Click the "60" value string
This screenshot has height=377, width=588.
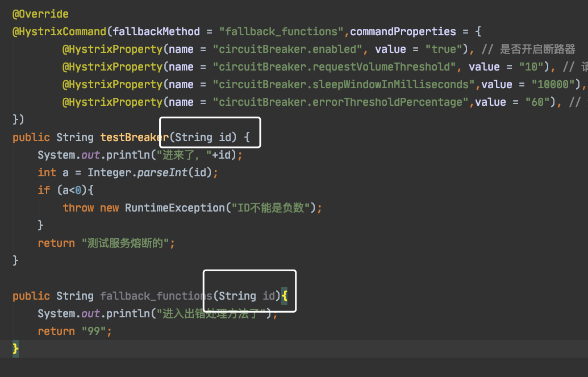537,102
